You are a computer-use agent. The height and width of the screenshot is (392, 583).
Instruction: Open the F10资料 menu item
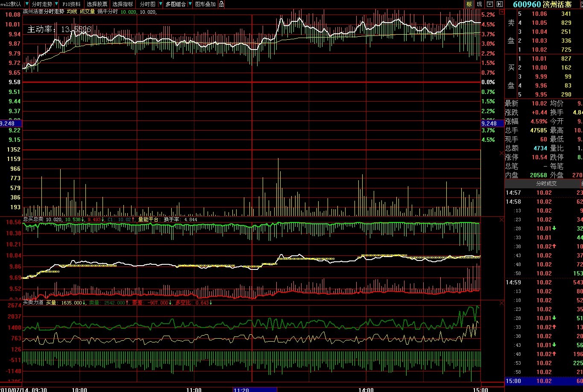pos(71,4)
